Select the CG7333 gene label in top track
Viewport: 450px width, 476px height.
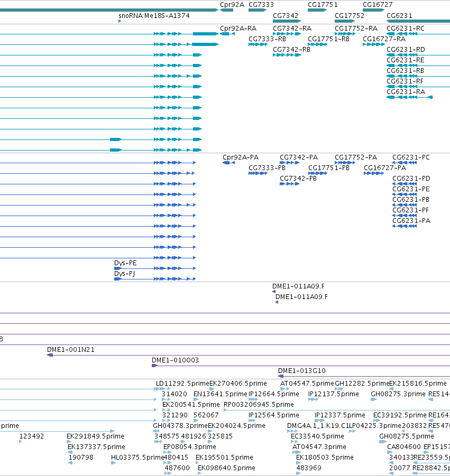261,5
